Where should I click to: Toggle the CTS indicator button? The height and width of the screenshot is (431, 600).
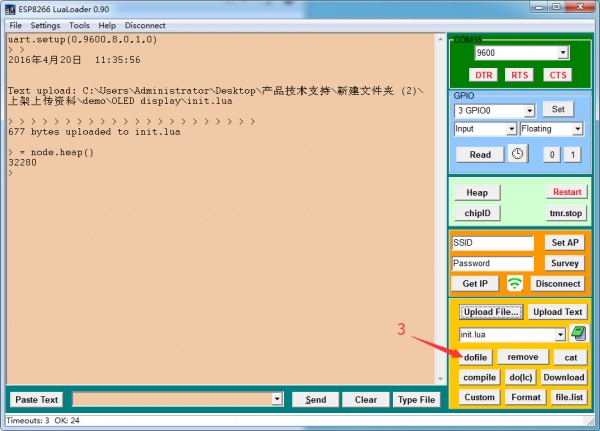558,75
